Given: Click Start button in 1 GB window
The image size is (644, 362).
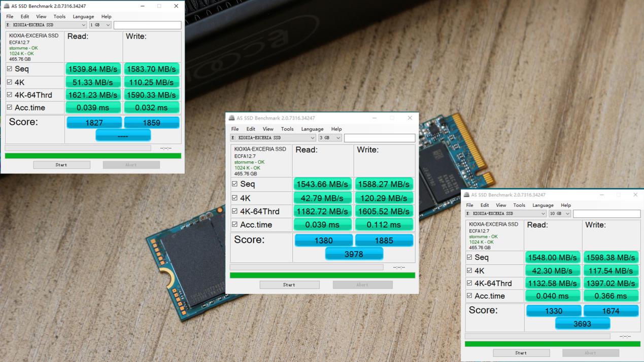Looking at the screenshot, I should click(x=61, y=165).
